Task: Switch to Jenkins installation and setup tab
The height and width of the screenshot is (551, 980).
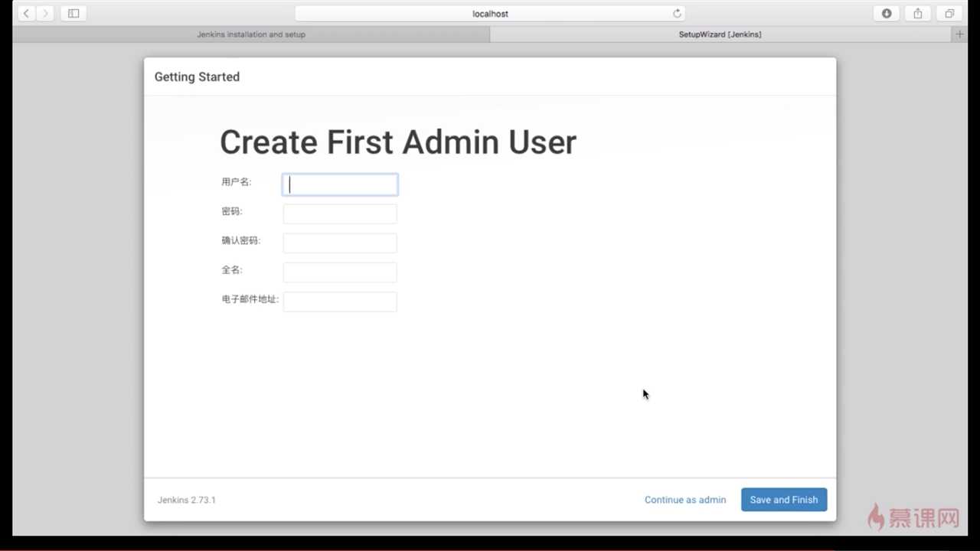Action: point(251,34)
